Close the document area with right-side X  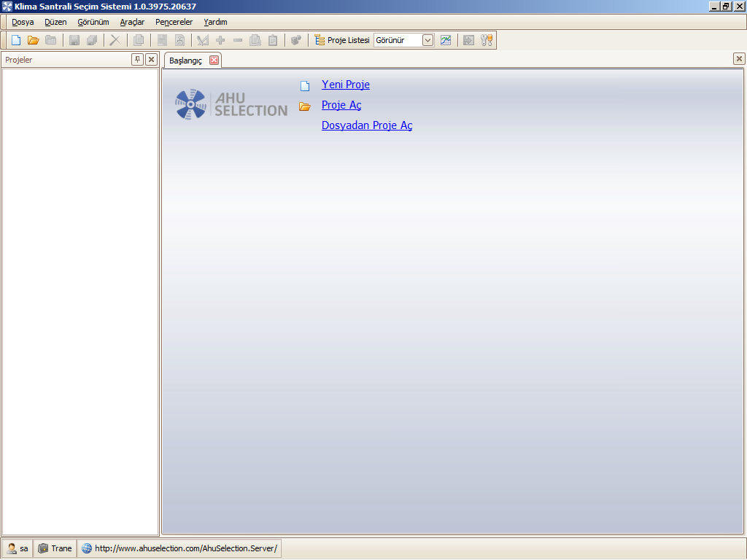click(739, 58)
